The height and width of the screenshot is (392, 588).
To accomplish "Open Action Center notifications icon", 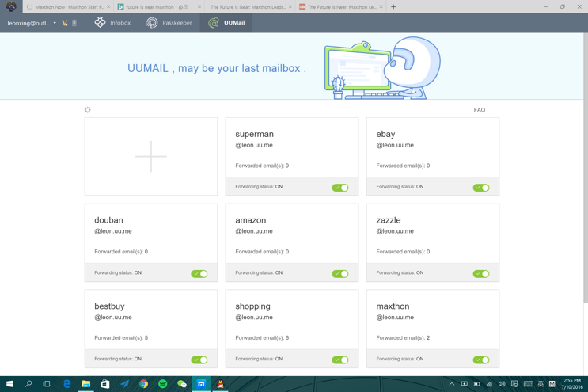I will (514, 384).
